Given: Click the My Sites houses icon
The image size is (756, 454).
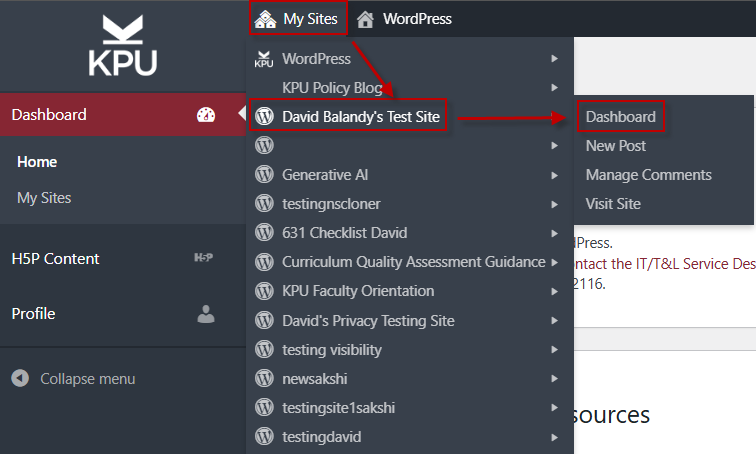Looking at the screenshot, I should click(265, 19).
